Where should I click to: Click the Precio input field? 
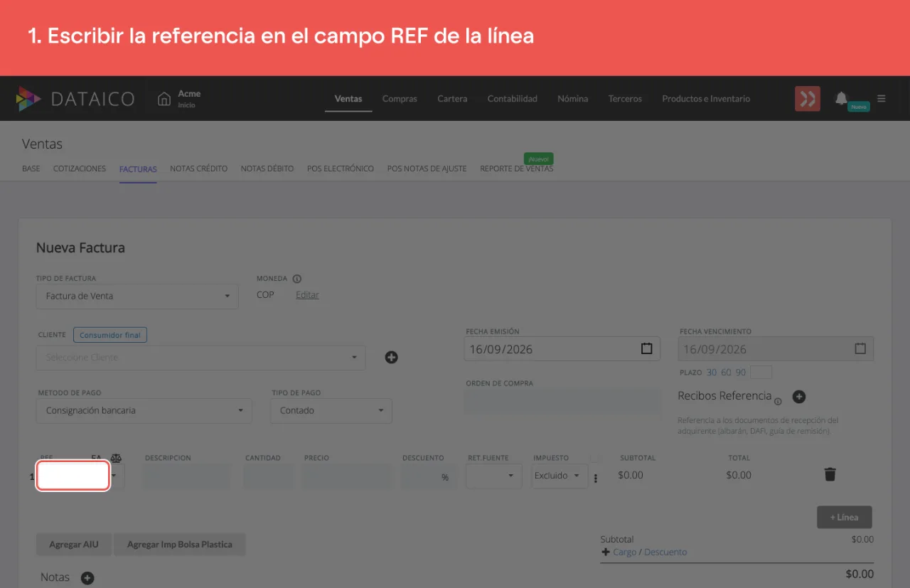(x=347, y=476)
